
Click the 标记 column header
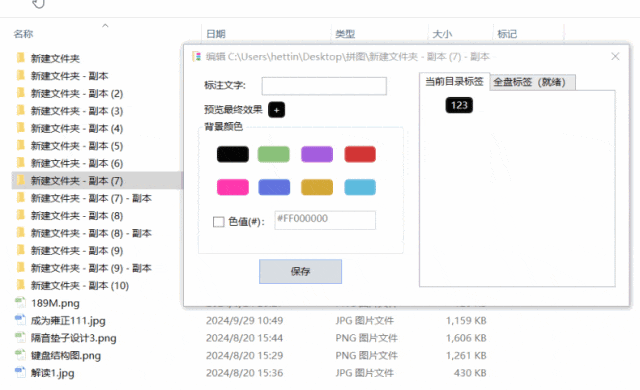[x=507, y=34]
